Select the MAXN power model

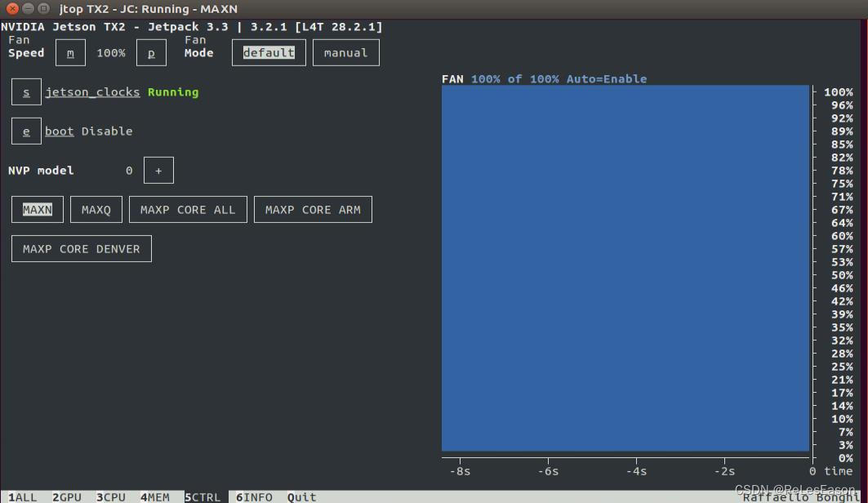pos(37,210)
